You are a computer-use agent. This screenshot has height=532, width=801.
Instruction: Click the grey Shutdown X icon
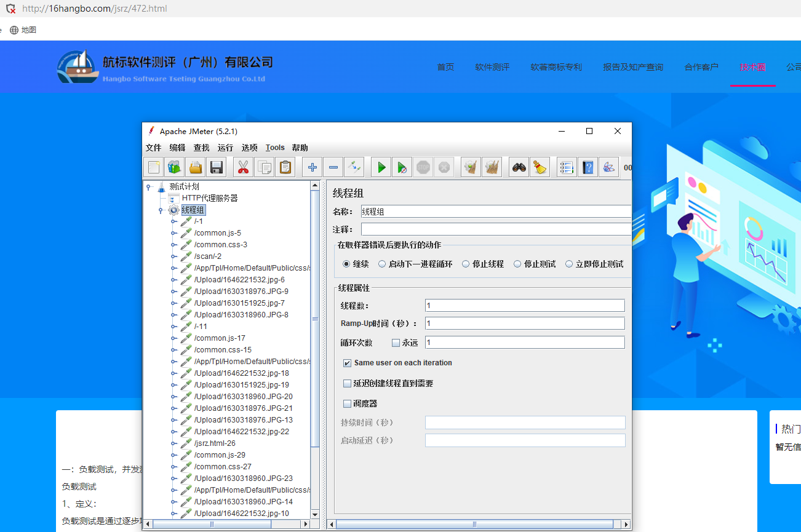click(444, 167)
